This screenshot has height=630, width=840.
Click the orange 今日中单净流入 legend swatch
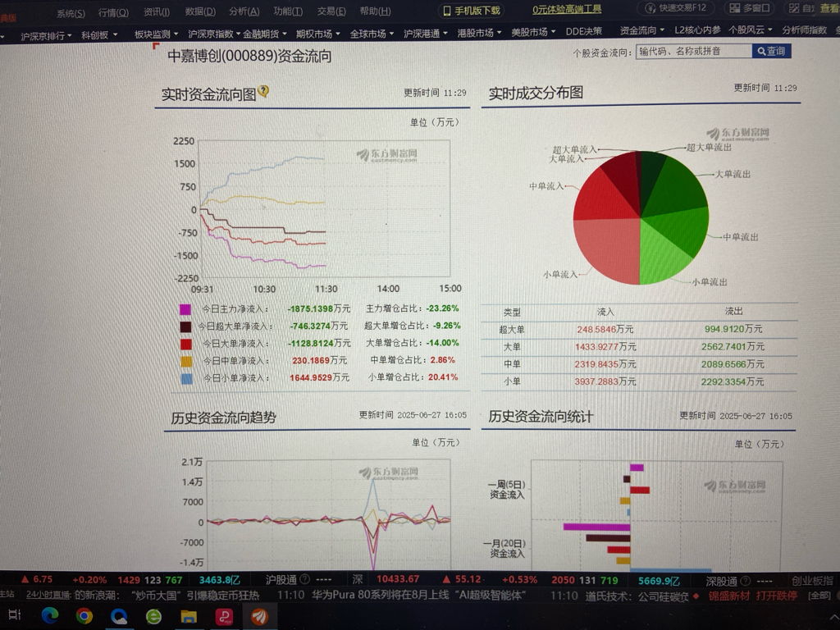(186, 361)
